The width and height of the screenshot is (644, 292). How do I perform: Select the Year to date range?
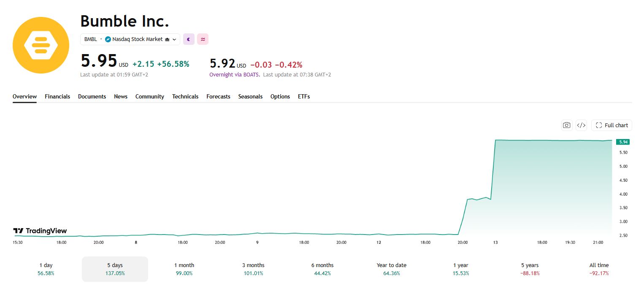[x=392, y=269]
